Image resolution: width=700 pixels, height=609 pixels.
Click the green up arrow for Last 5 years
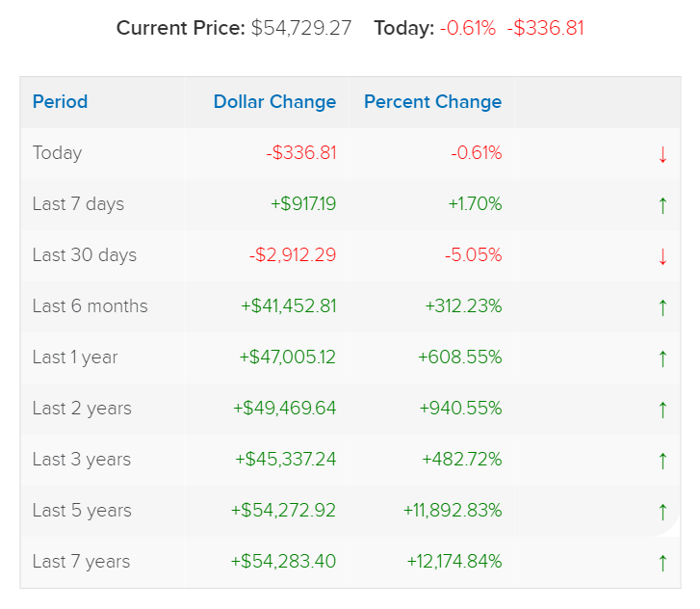point(662,512)
